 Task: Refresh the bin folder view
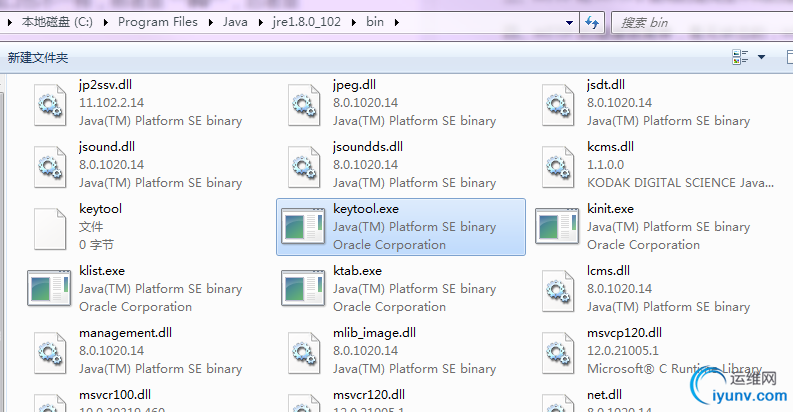592,22
